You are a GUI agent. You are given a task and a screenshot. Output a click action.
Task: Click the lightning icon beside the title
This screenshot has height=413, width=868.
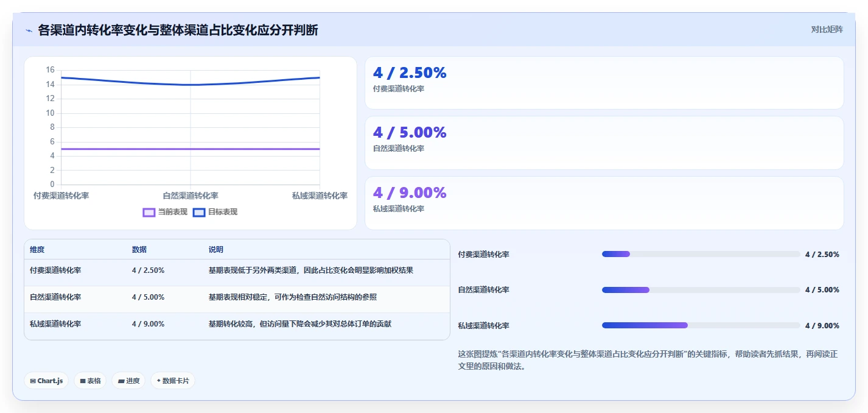(x=29, y=30)
